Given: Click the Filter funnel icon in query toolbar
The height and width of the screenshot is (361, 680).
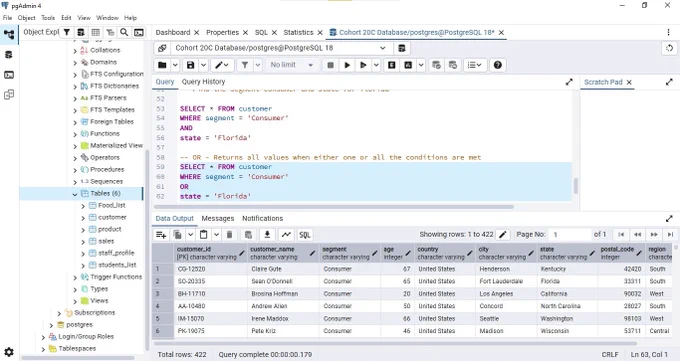Looking at the screenshot, I should [x=245, y=65].
